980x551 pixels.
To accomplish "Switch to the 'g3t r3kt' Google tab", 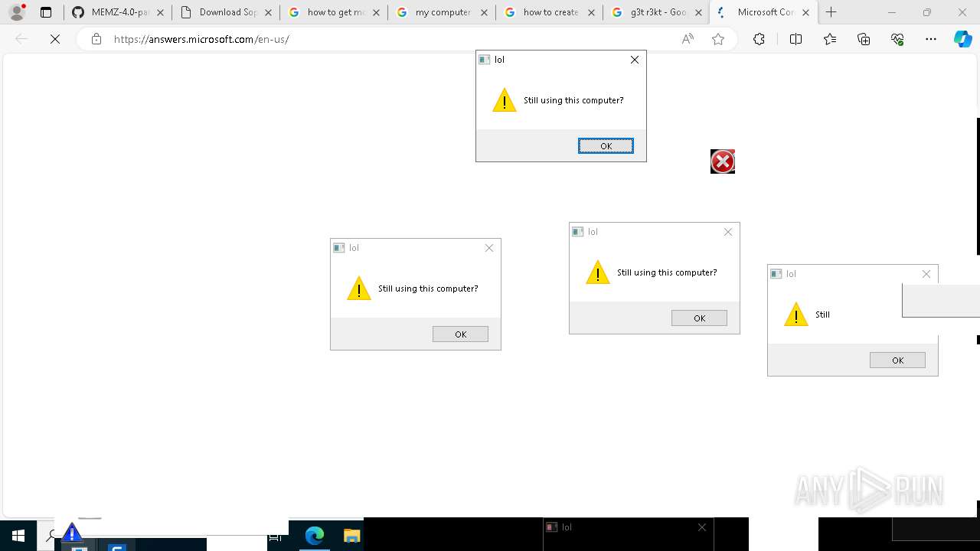I will pos(657,12).
